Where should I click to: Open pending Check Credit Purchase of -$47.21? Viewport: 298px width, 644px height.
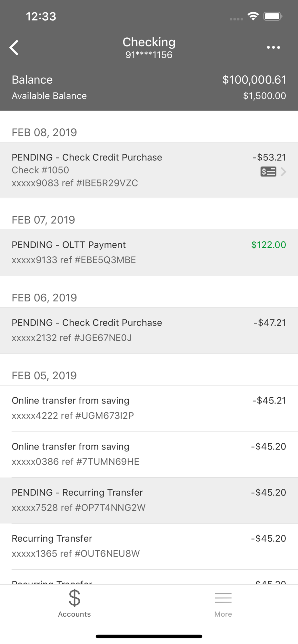click(149, 331)
